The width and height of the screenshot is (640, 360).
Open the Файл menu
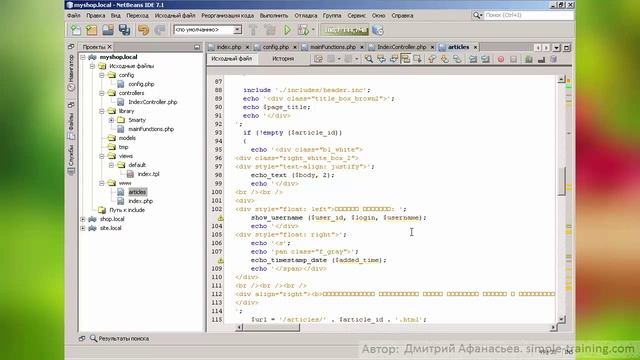coord(73,16)
